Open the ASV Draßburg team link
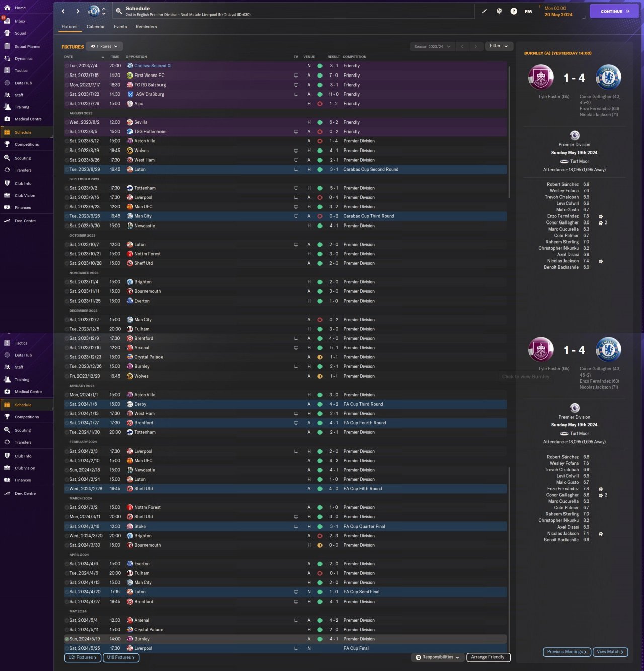This screenshot has height=671, width=644. click(x=150, y=94)
